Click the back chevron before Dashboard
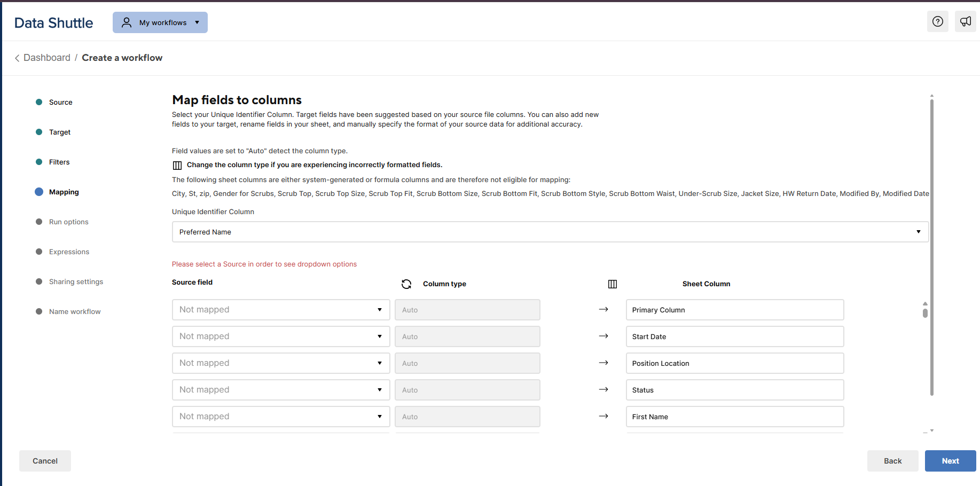 [17, 58]
